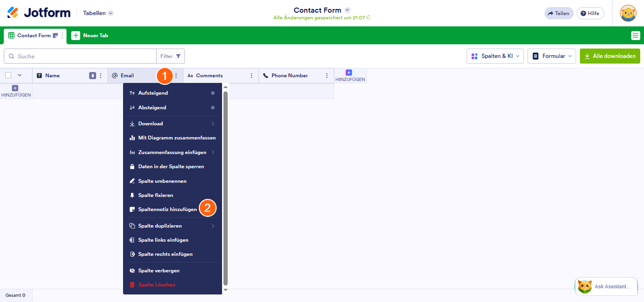The height and width of the screenshot is (302, 644).
Task: Choose Spalte rechts einfügen
Action: click(x=172, y=254)
